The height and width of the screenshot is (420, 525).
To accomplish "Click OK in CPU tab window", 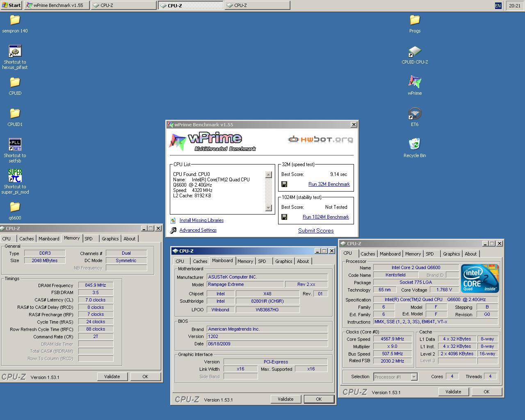I will pos(486,392).
